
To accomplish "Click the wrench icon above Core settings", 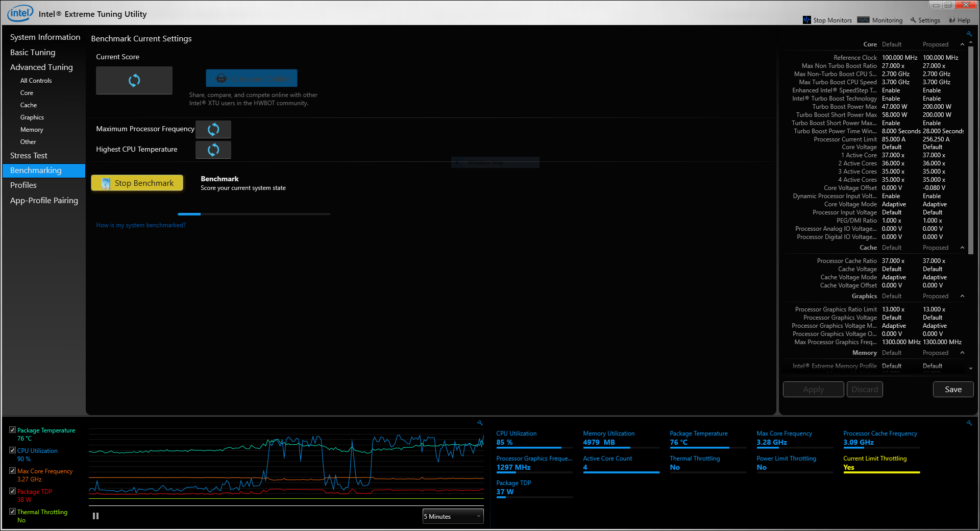I will click(x=969, y=34).
